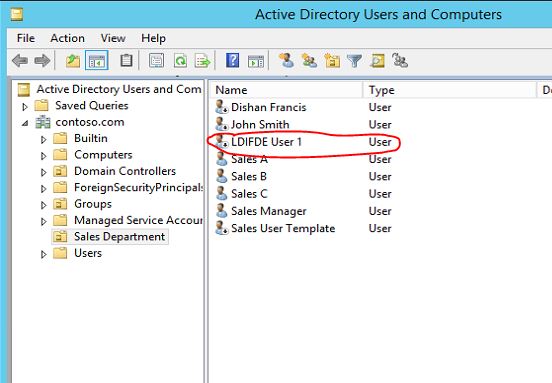Click the contoso.com domain icon
The image size is (552, 383).
pos(43,122)
